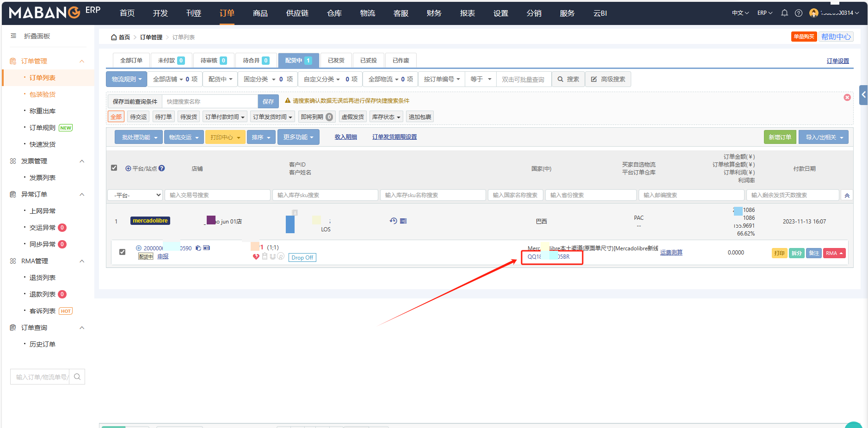Screen dimensions: 868x428
Task: Open 退货列表 in sidebar
Action: [x=42, y=278]
